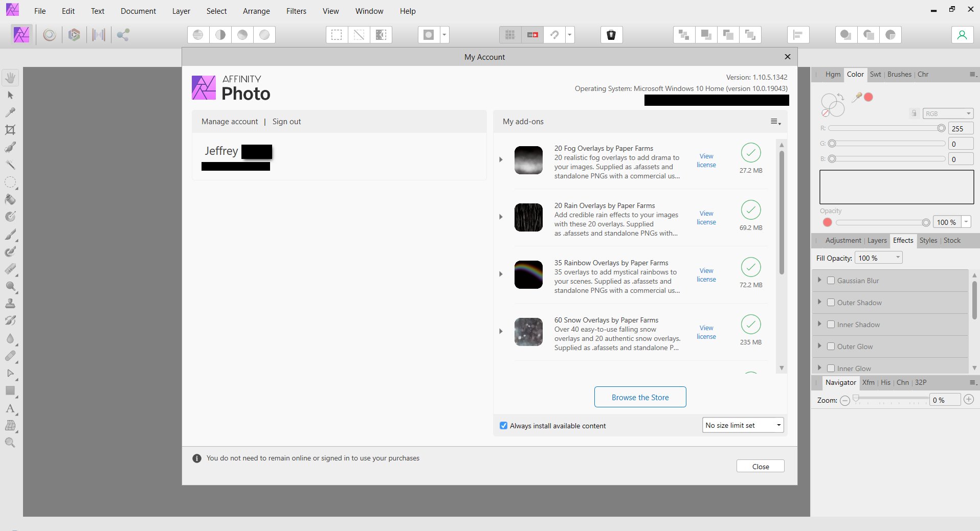Open the Fill Opacity 100 % dropdown
This screenshot has height=531, width=980.
pos(879,258)
